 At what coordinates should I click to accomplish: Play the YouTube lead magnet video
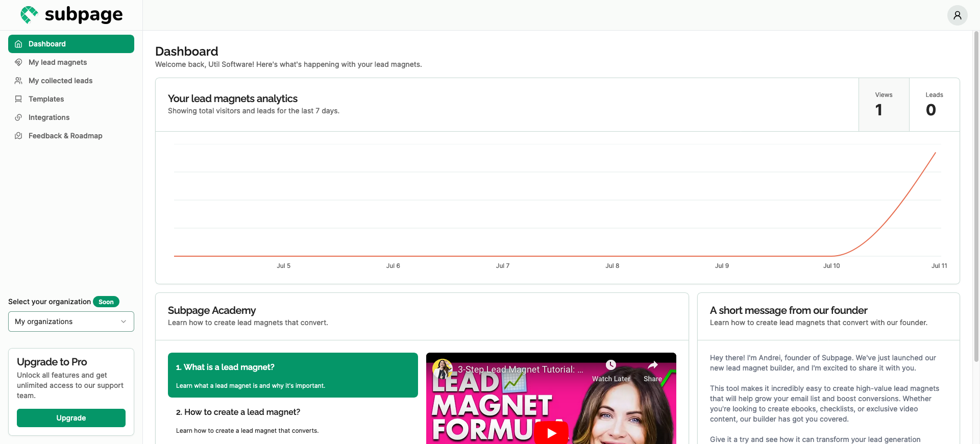pyautogui.click(x=551, y=433)
